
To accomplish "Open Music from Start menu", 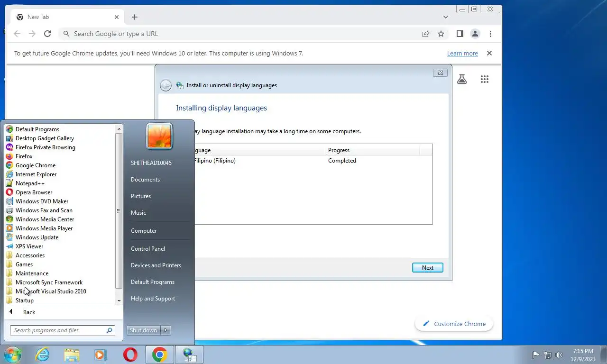I will [x=138, y=212].
